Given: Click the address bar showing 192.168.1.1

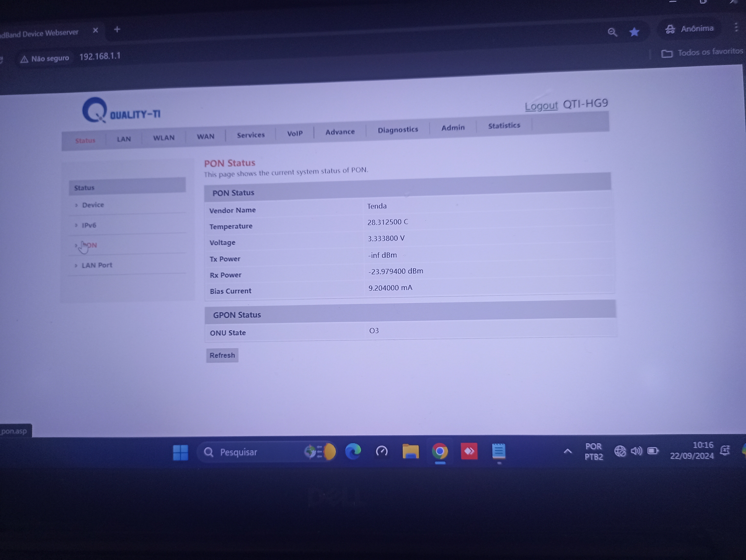Looking at the screenshot, I should point(100,56).
